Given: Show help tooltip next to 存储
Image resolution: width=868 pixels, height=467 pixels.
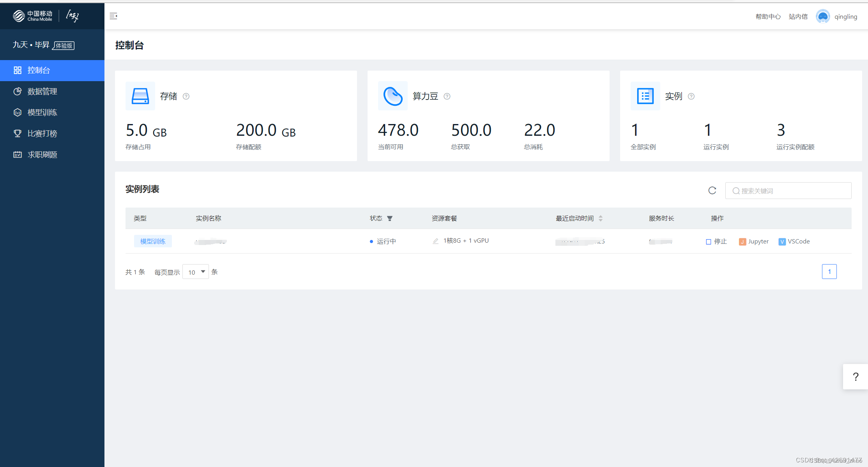Looking at the screenshot, I should tap(186, 96).
